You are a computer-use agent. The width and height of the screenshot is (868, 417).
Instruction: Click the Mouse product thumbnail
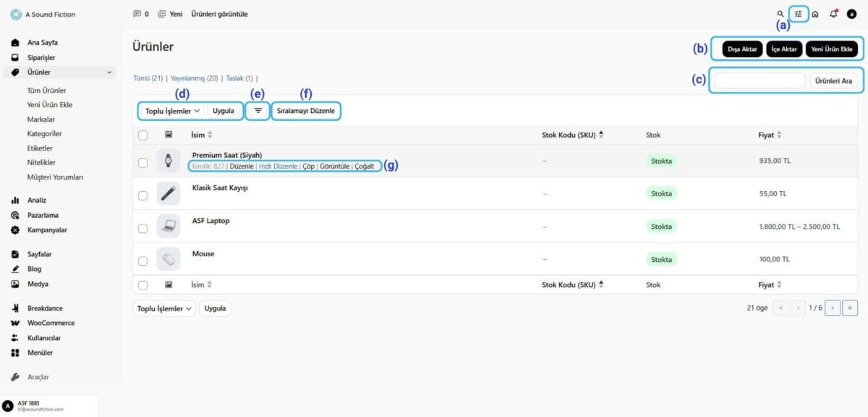pos(169,258)
